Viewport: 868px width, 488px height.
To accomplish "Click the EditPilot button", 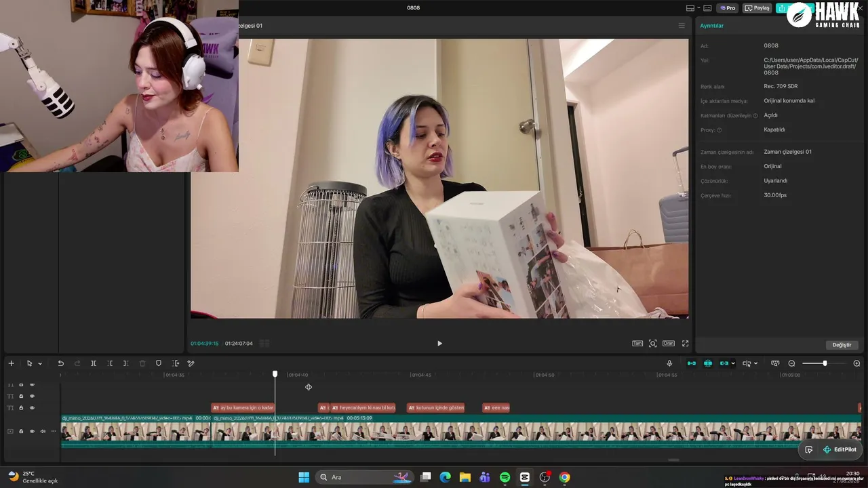I will click(x=840, y=449).
